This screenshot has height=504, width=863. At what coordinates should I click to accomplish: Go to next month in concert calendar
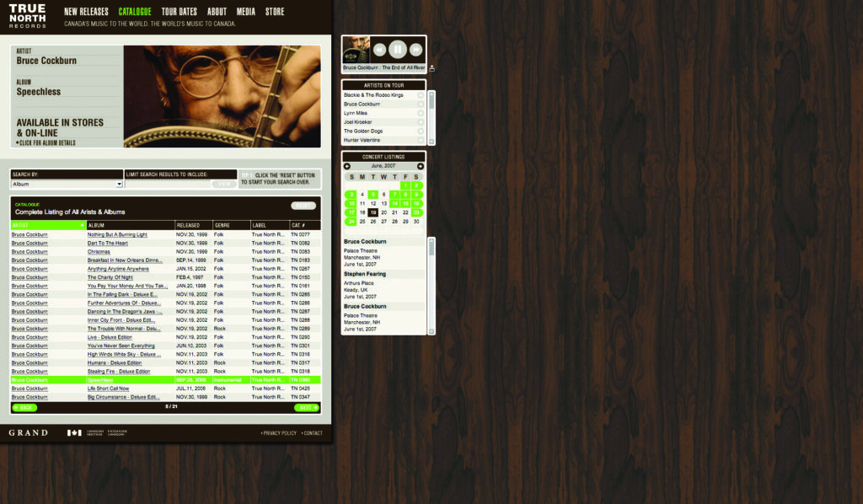421,166
